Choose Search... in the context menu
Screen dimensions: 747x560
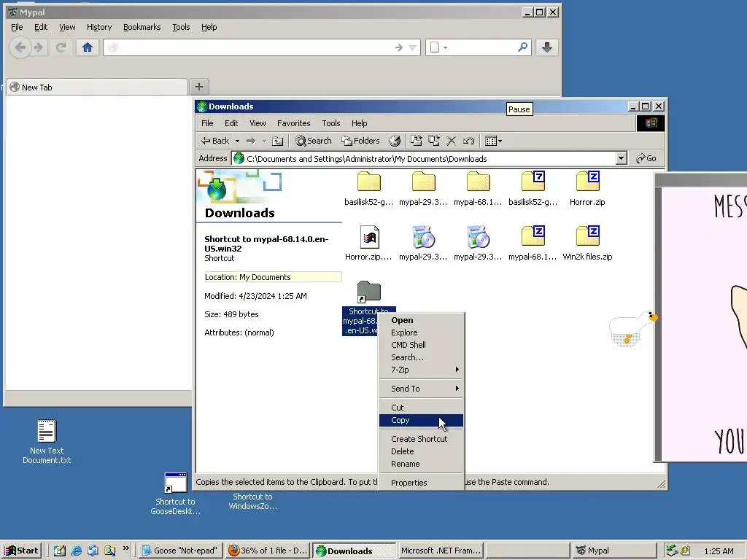pyautogui.click(x=421, y=357)
